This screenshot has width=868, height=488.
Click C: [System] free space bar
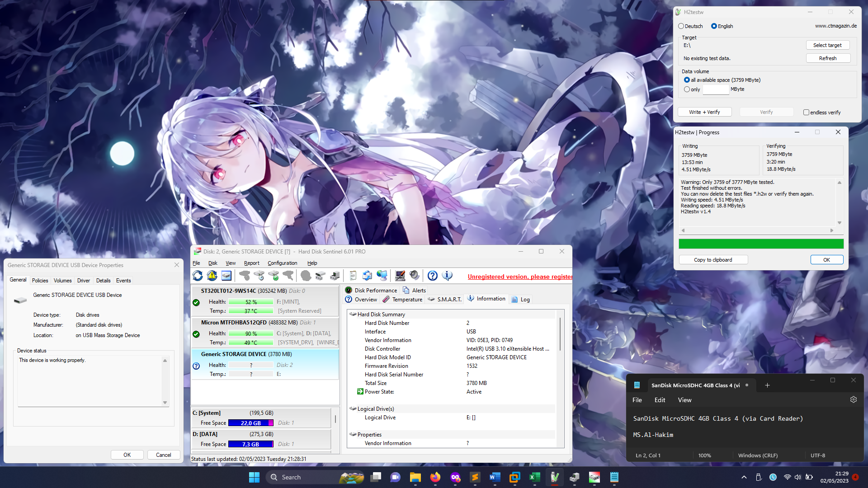(x=250, y=423)
